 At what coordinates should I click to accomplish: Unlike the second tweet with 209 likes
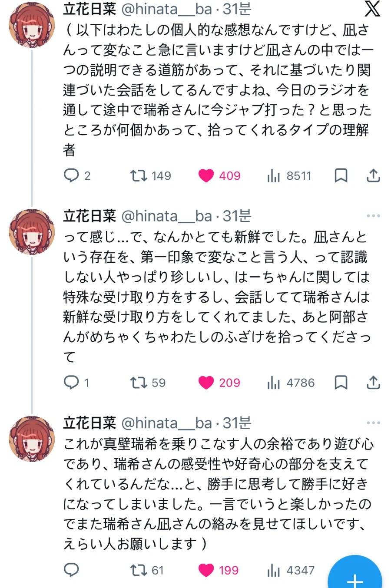coord(206,383)
